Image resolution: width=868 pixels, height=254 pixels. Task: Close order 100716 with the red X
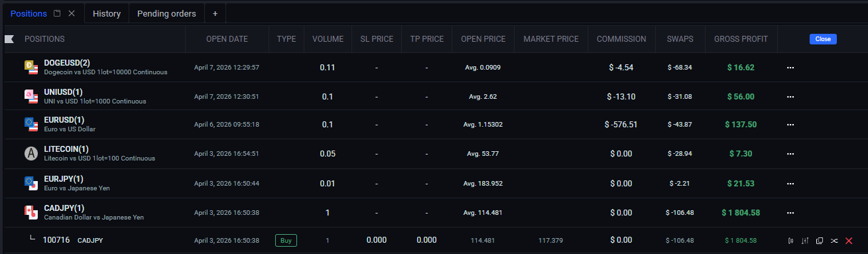pos(849,240)
